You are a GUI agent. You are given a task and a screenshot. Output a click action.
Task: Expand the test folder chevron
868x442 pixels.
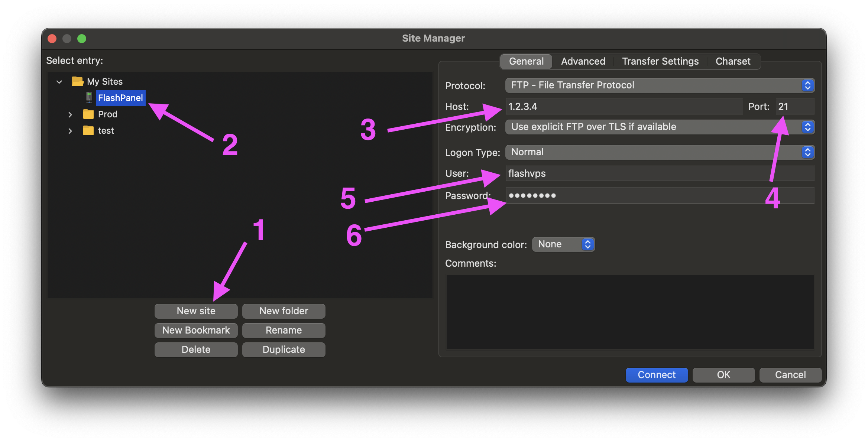point(70,131)
